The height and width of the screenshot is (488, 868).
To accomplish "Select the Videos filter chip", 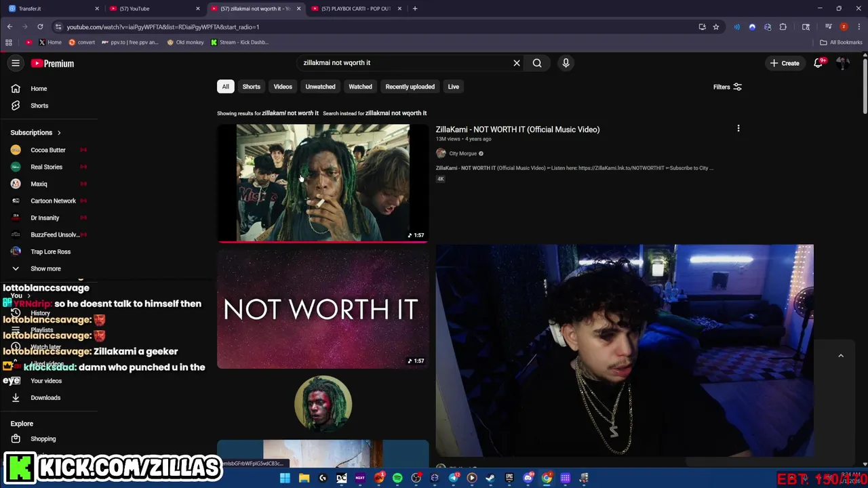I will [x=283, y=87].
